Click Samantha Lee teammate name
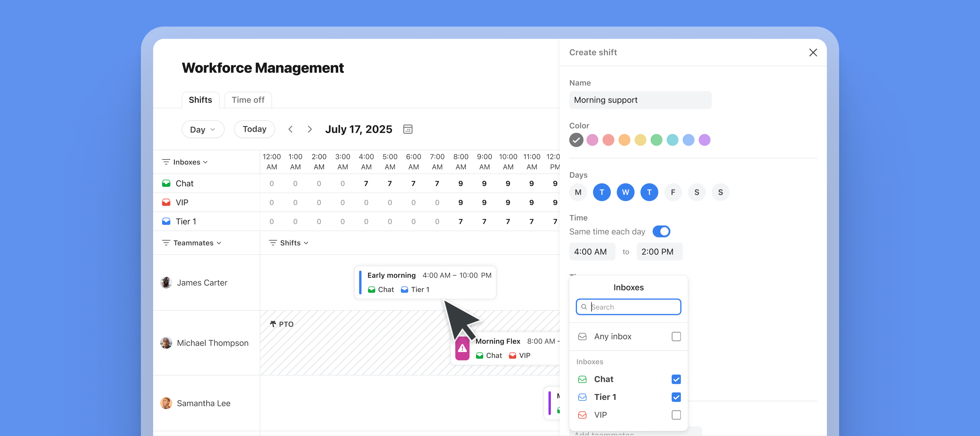The width and height of the screenshot is (980, 436). 203,403
